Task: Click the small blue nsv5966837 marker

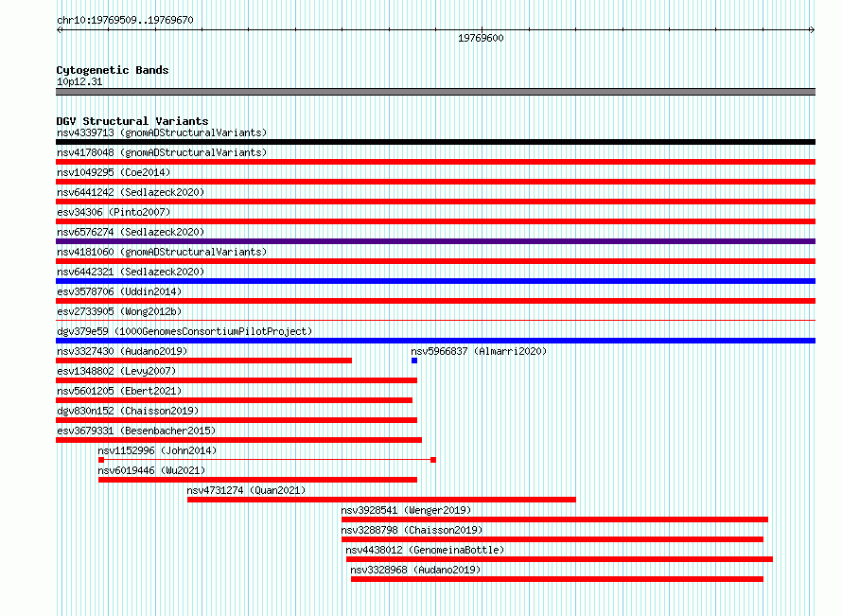Action: 414,361
